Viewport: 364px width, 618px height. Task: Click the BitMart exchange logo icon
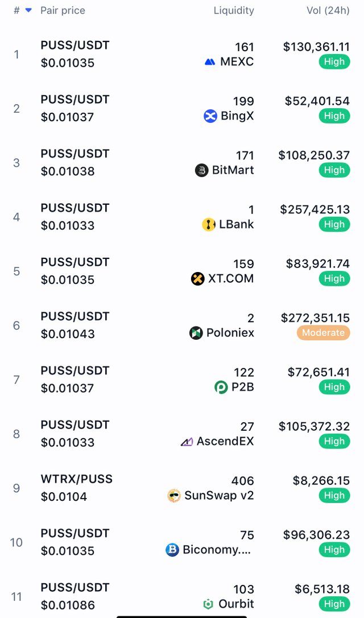(x=202, y=170)
